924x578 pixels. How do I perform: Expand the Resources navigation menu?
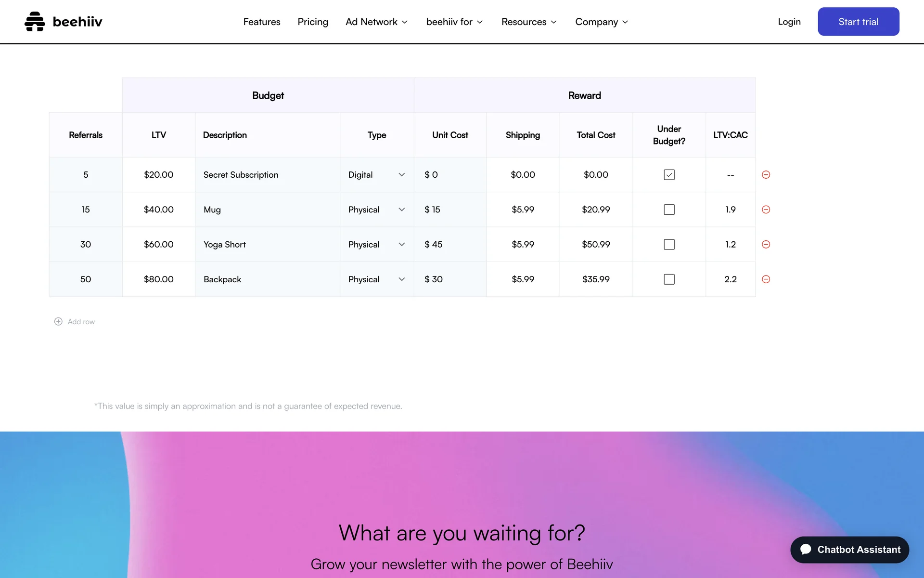coord(529,22)
